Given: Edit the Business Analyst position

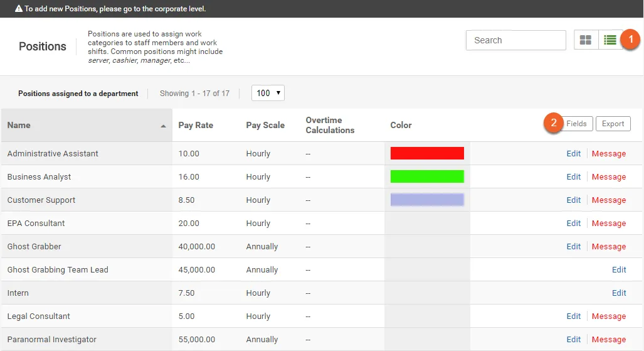Looking at the screenshot, I should click(x=573, y=176).
